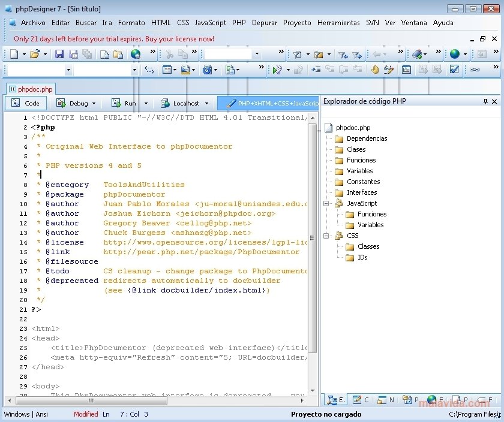This screenshot has height=422, width=504.
Task: Click the Localhost button
Action: (x=180, y=103)
